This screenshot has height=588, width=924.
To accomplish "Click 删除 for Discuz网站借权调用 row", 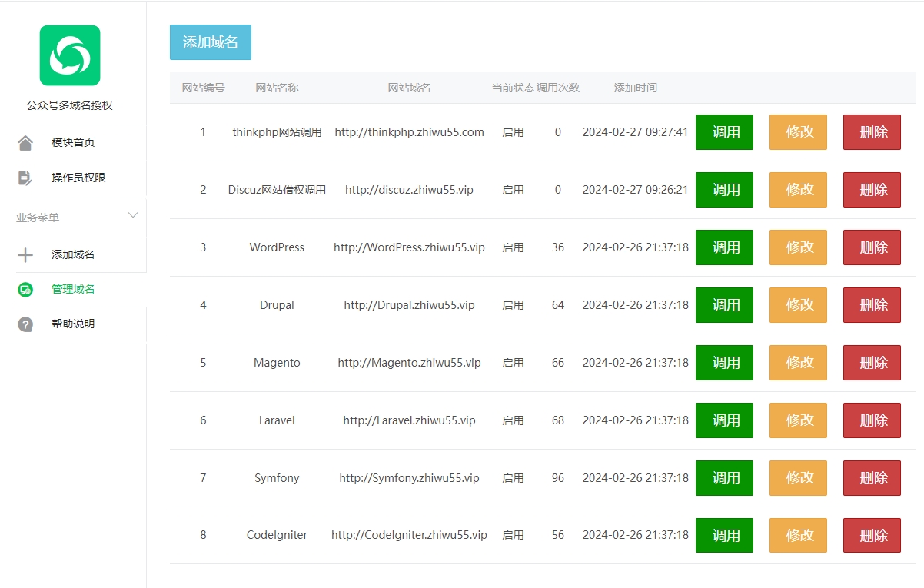I will click(872, 190).
